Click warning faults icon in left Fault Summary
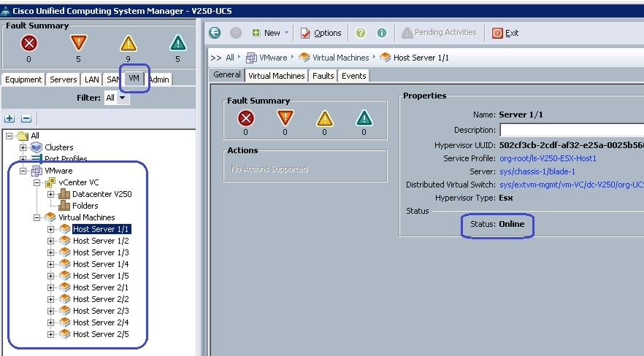Image resolution: width=644 pixels, height=356 pixels. 178,43
